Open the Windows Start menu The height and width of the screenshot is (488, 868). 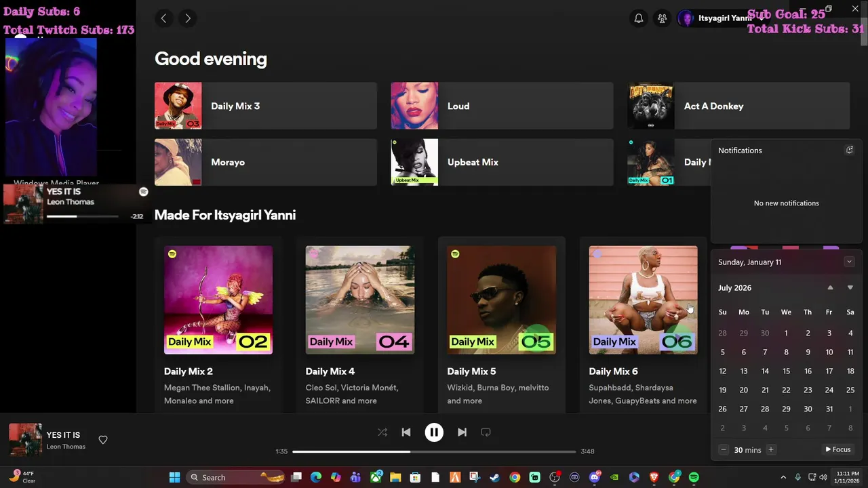click(x=174, y=477)
